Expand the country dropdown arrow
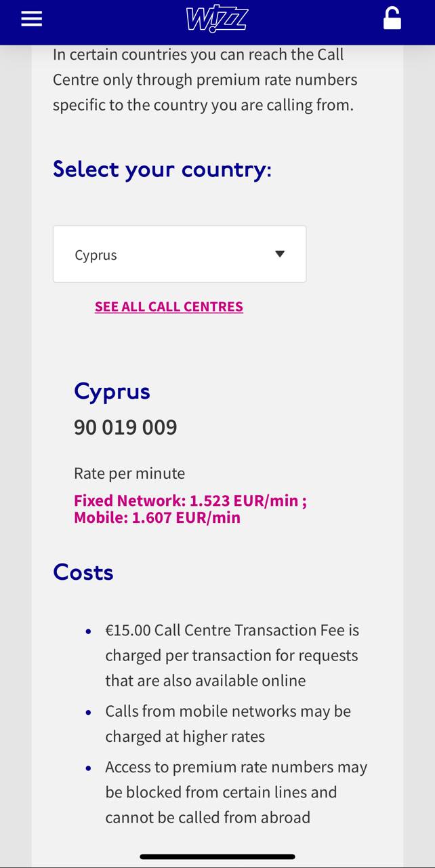 coord(280,254)
